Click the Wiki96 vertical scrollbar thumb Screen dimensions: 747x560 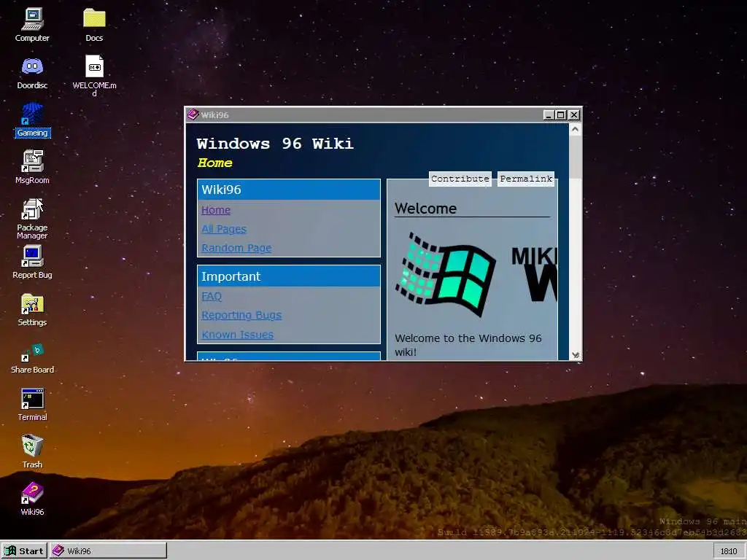(x=575, y=157)
